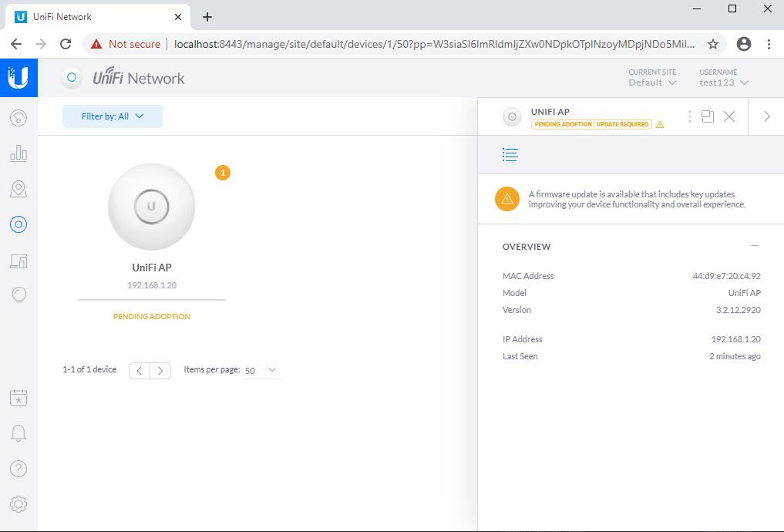Click the firmware warning triangle icon
This screenshot has height=532, width=784.
tap(507, 199)
